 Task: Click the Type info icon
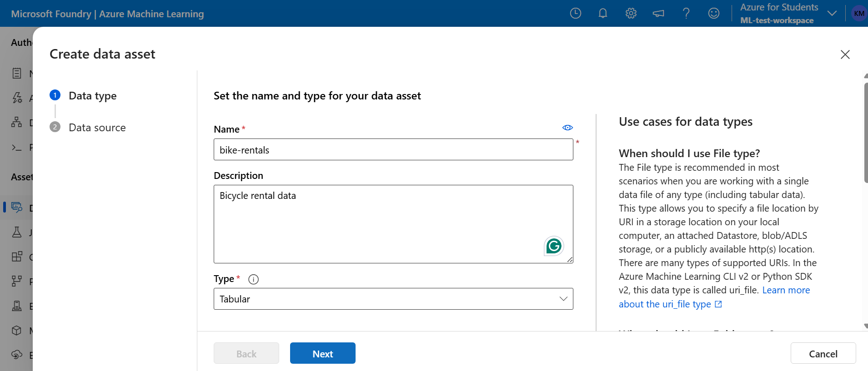[x=254, y=279]
